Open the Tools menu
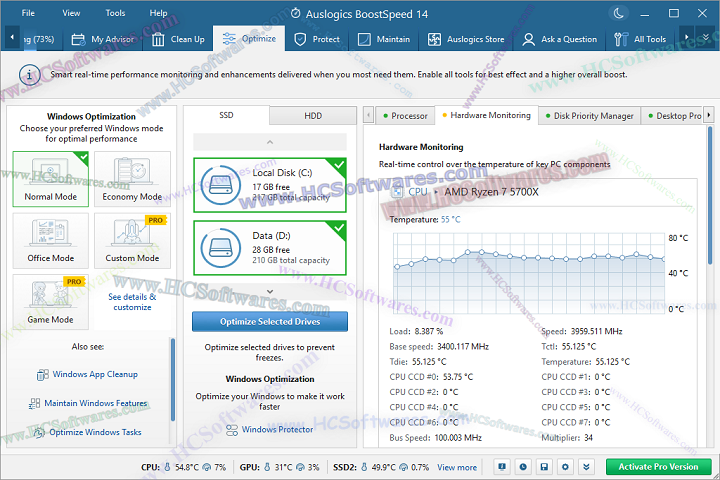The width and height of the screenshot is (720, 480). point(115,13)
